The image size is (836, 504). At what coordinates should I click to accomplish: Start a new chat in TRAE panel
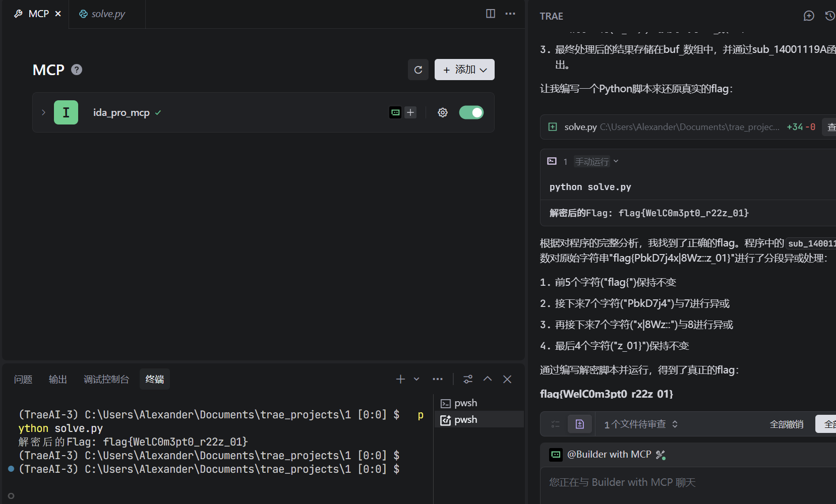point(809,16)
